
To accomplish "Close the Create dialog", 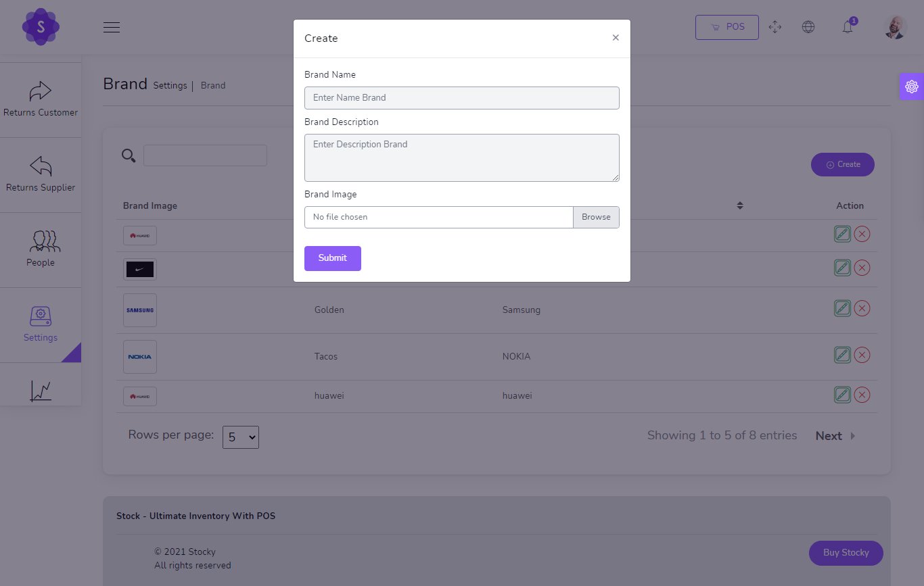I will 616,38.
